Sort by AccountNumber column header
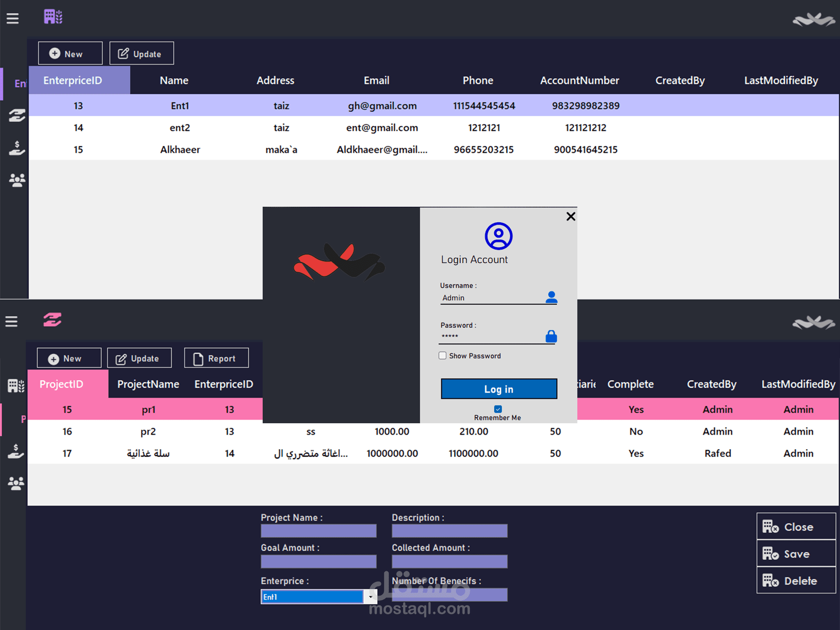Viewport: 840px width, 630px height. click(579, 80)
